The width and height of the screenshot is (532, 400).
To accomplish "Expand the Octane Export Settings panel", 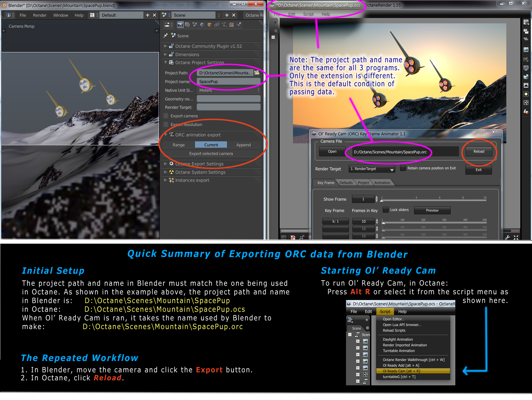I will pos(166,164).
